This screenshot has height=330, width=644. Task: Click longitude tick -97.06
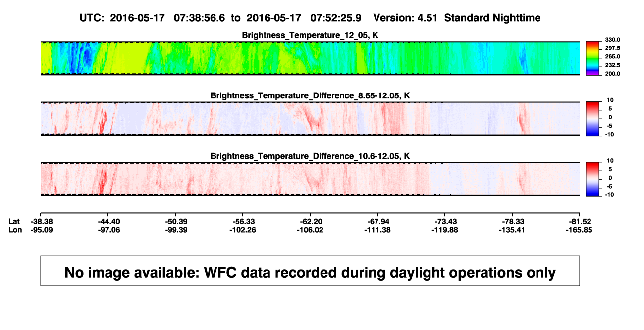[x=109, y=230]
